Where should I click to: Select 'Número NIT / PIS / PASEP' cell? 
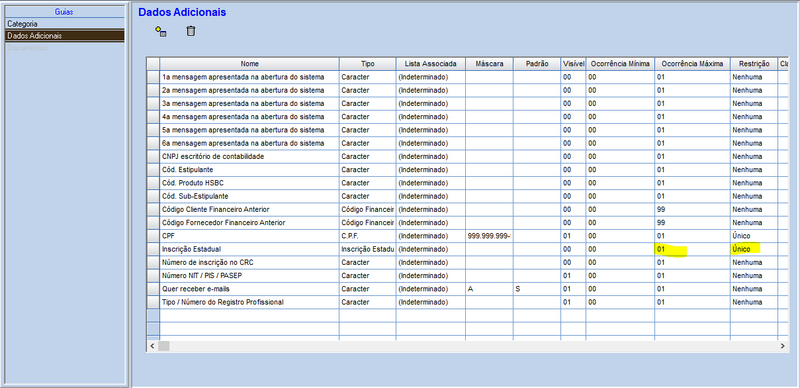coord(249,276)
